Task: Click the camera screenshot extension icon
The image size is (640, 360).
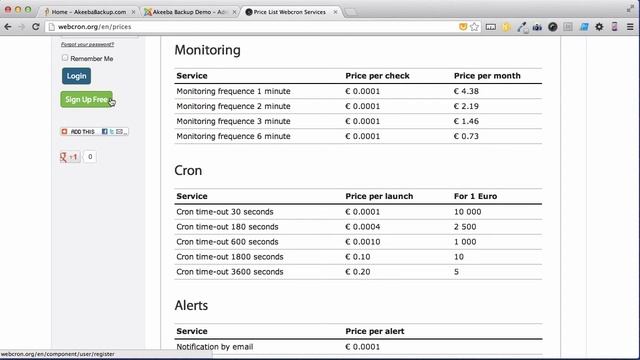Action: (x=537, y=27)
